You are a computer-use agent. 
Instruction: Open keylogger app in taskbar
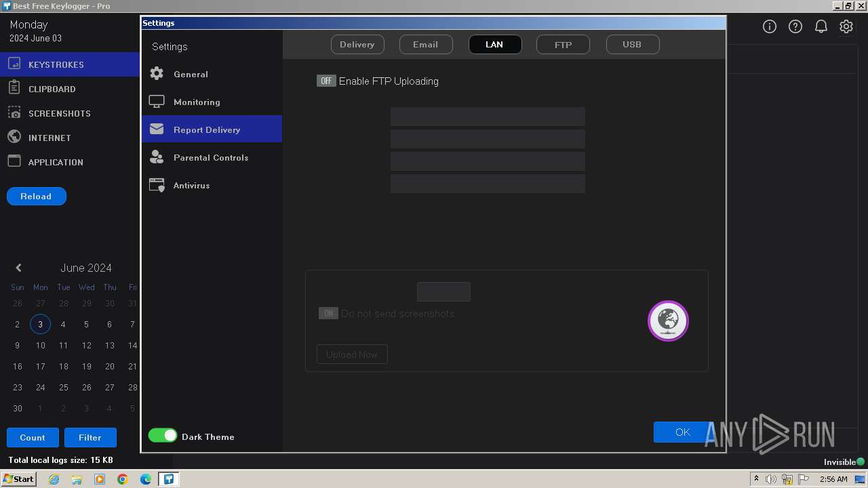pyautogui.click(x=169, y=479)
